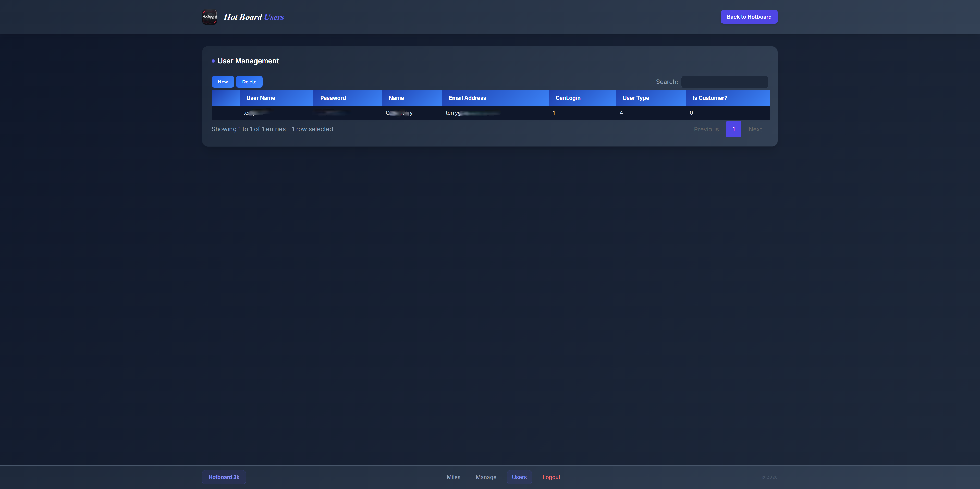
Task: Click the Hotboard logo icon
Action: (209, 17)
